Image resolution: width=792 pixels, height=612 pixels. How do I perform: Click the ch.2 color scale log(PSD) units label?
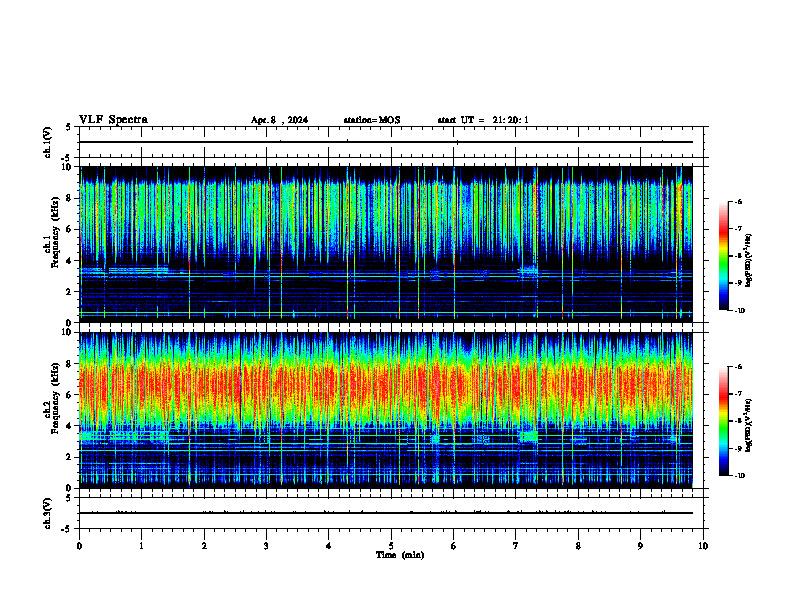coord(749,425)
